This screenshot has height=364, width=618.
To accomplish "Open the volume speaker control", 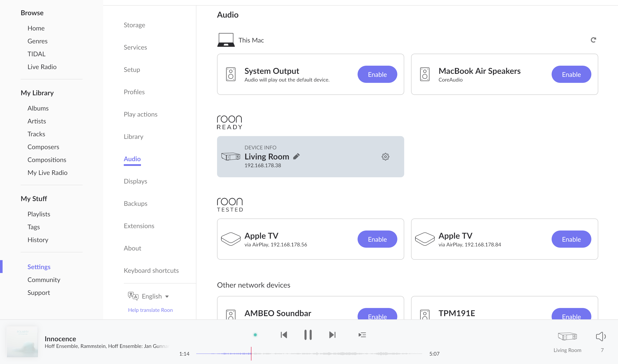I will 601,336.
